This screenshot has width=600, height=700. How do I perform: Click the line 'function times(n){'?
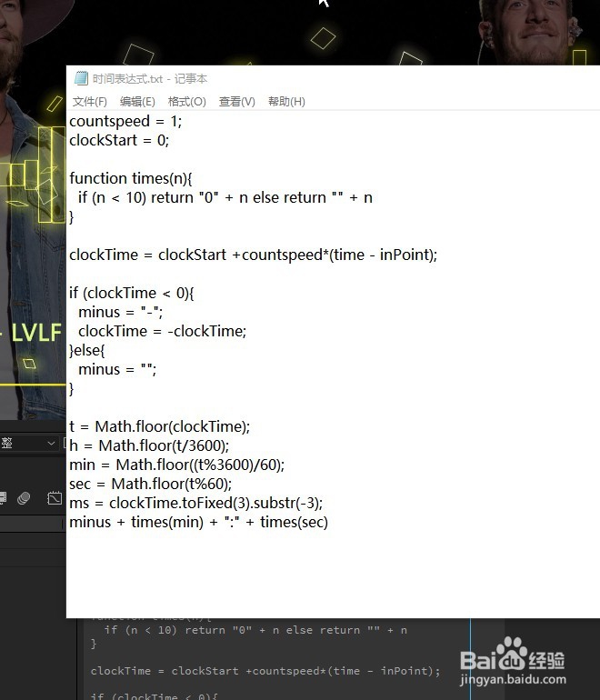131,178
